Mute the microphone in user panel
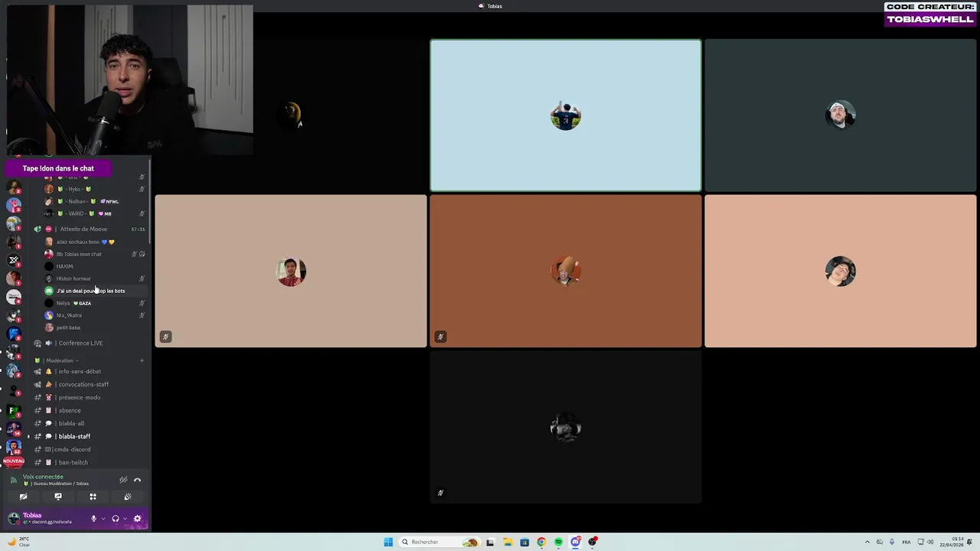 click(93, 518)
